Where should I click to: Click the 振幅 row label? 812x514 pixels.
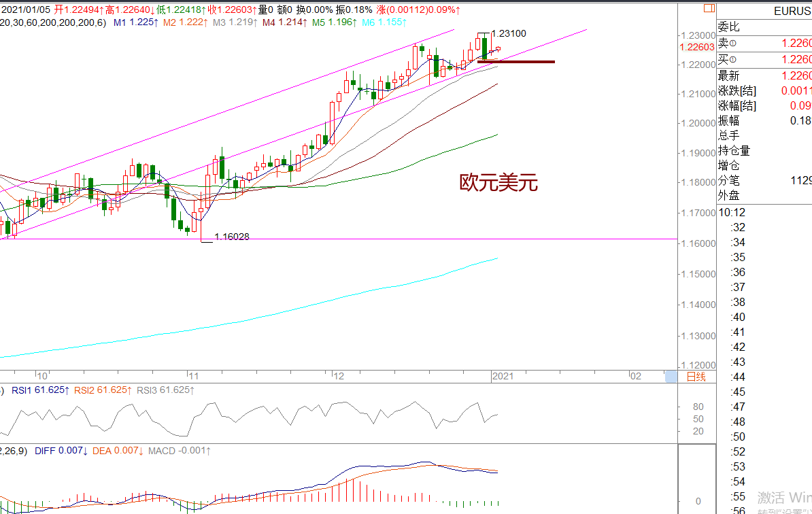pos(728,120)
